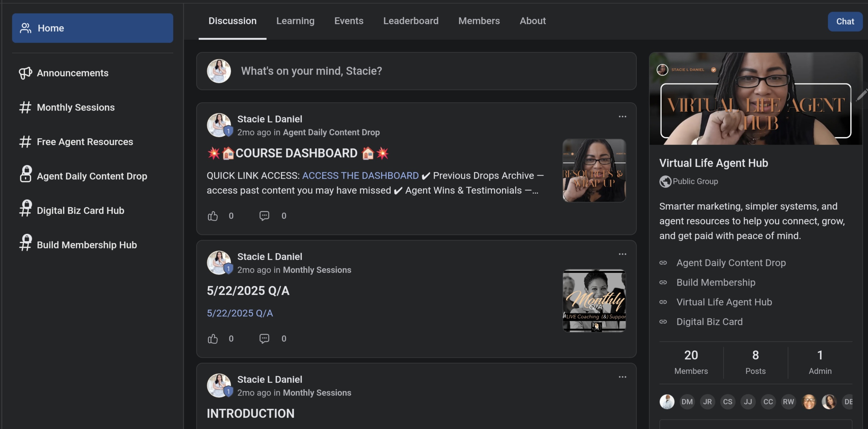
Task: Open the Leaderboard tab
Action: coord(410,21)
